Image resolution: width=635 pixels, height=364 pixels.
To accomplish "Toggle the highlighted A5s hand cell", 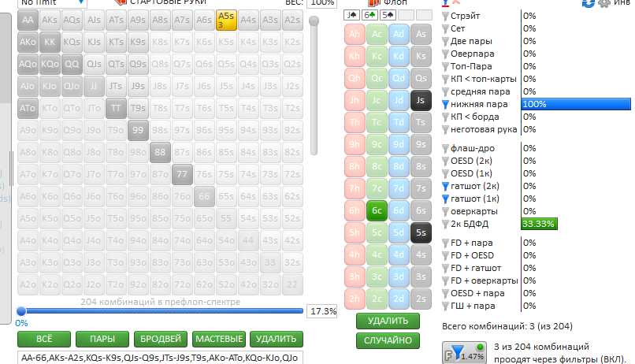I will coord(226,20).
